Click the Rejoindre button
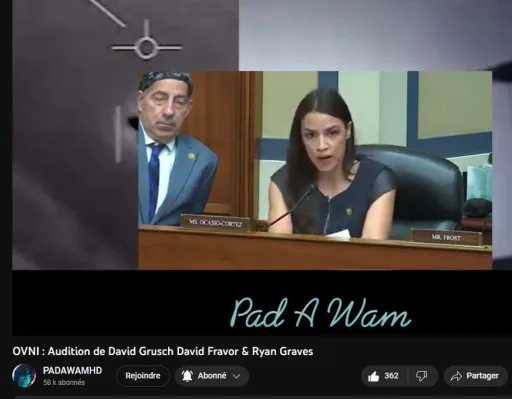 143,376
